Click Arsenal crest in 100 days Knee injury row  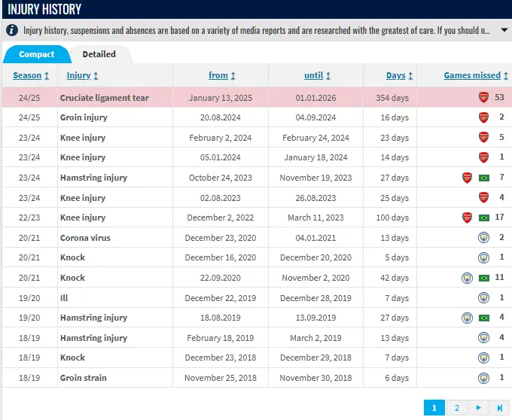pyautogui.click(x=467, y=218)
